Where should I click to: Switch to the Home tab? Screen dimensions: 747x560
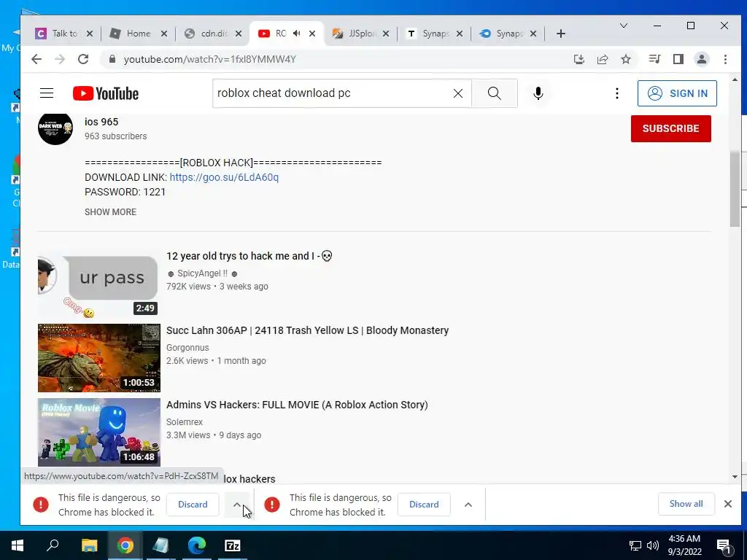pyautogui.click(x=138, y=34)
